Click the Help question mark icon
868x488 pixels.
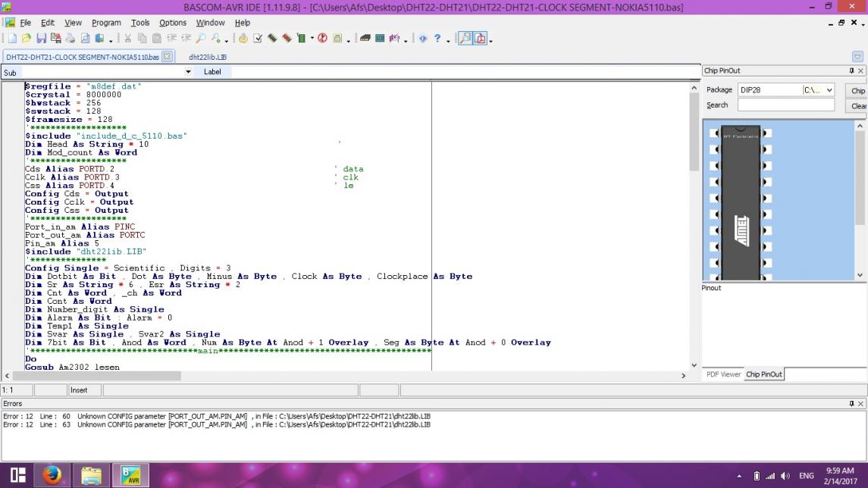pos(437,39)
